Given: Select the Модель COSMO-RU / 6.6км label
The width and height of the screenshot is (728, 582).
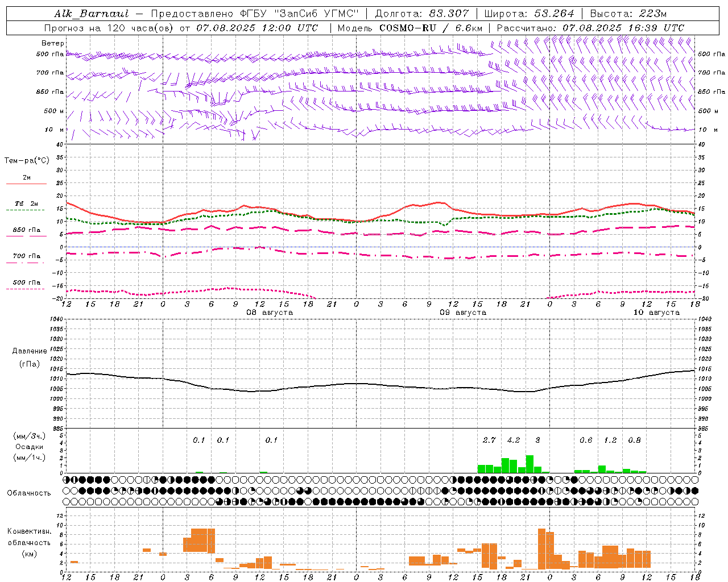Looking at the screenshot, I should [409, 28].
